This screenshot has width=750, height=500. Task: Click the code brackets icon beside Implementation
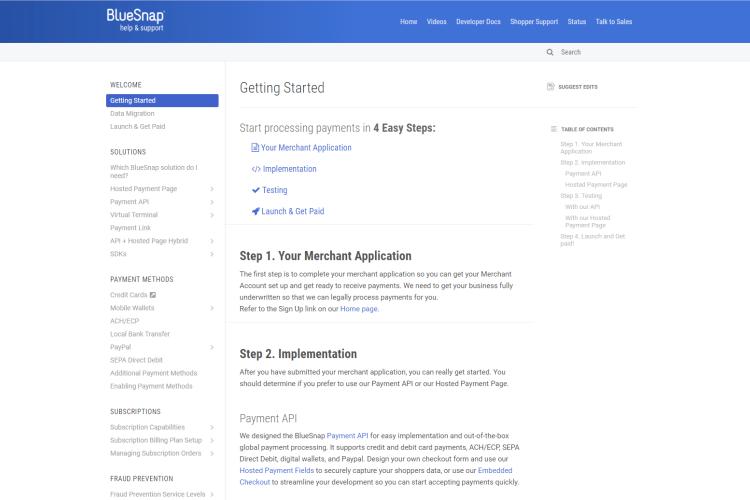click(x=256, y=169)
